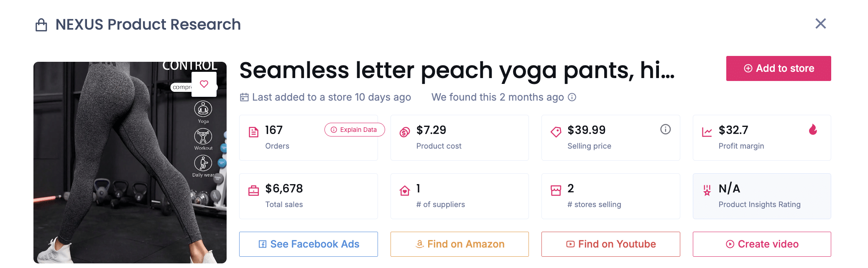Click the Create video button
Screen dimensions: 868x268
[x=762, y=244]
